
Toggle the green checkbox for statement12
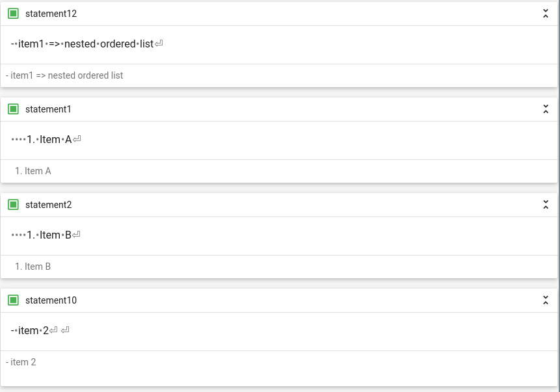coord(13,14)
